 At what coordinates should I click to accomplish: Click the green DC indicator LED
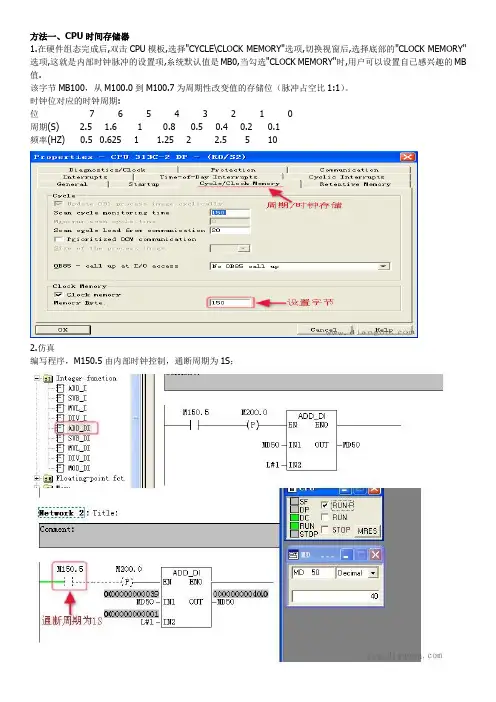click(x=294, y=518)
